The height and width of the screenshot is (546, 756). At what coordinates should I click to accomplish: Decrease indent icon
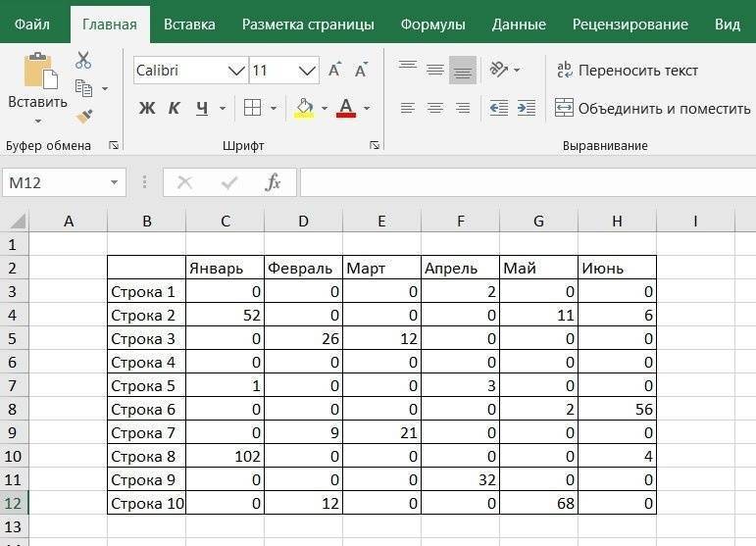(x=498, y=108)
